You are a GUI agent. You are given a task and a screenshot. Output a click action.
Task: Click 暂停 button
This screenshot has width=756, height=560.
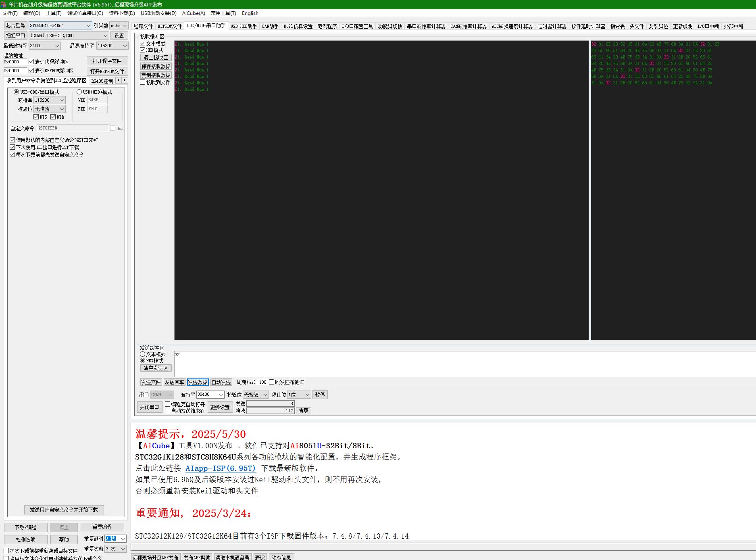[320, 395]
